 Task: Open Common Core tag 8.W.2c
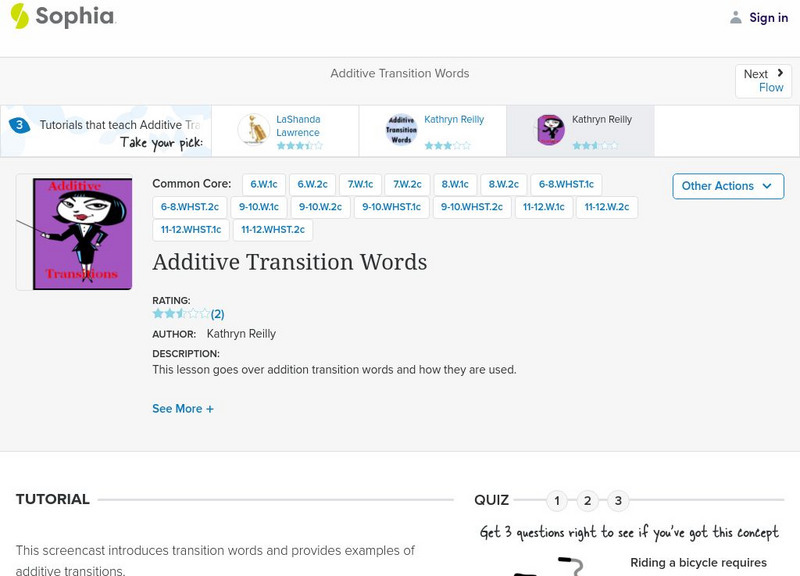tap(504, 184)
